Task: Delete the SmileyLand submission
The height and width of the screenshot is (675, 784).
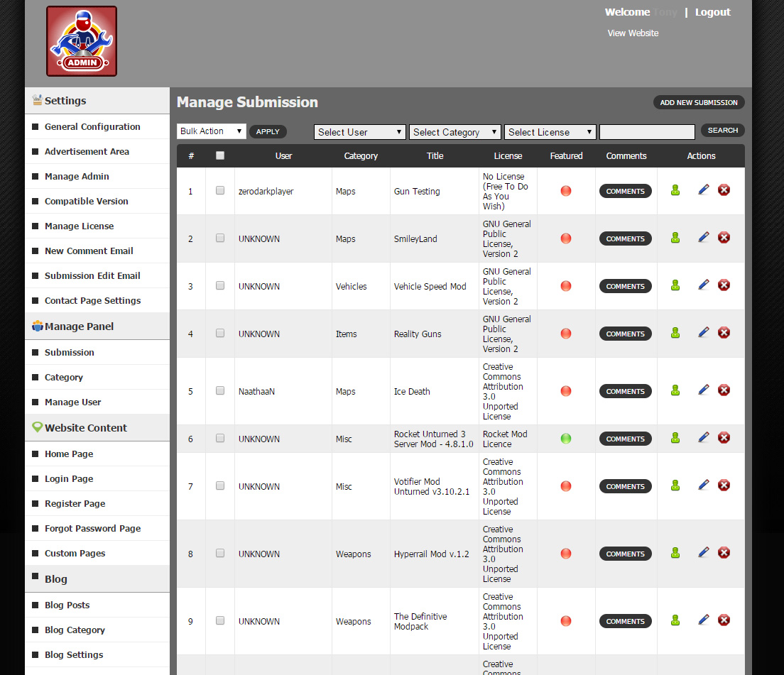Action: [724, 237]
